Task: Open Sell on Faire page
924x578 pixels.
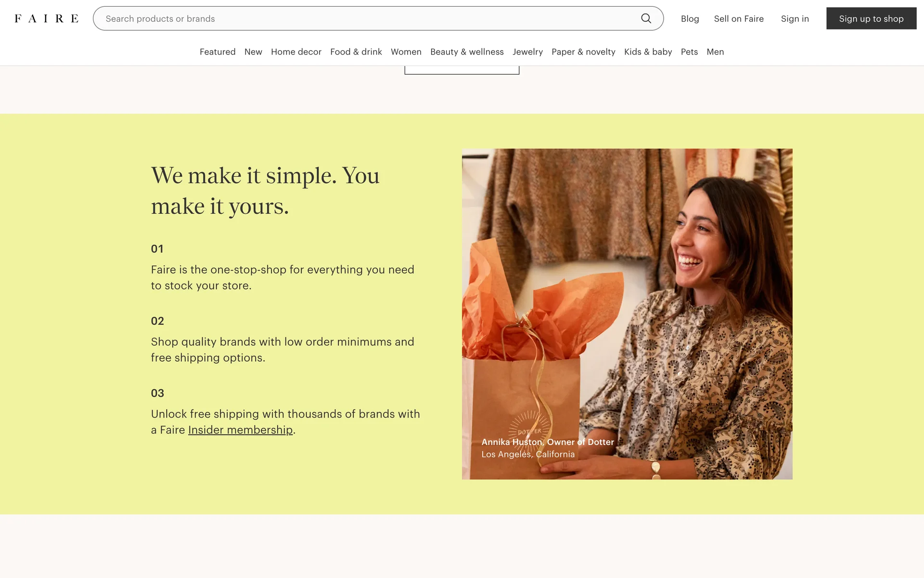Action: pyautogui.click(x=739, y=19)
